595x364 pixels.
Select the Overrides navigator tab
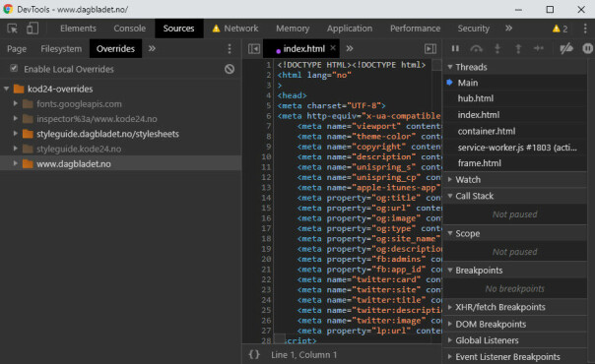[115, 48]
